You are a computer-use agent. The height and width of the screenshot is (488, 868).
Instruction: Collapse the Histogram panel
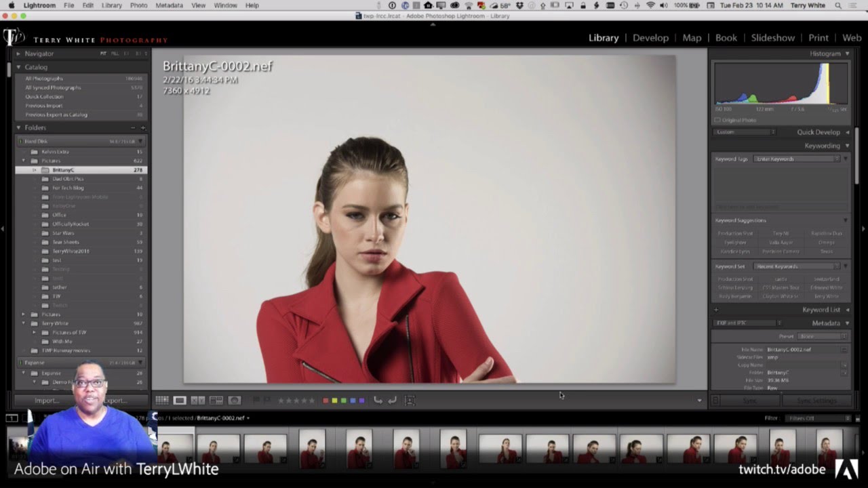coord(847,54)
